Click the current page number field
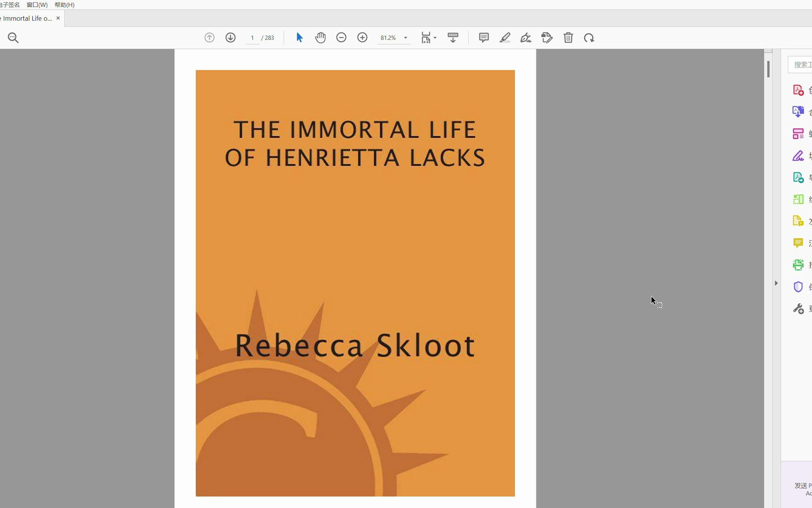This screenshot has height=508, width=812. [x=252, y=38]
